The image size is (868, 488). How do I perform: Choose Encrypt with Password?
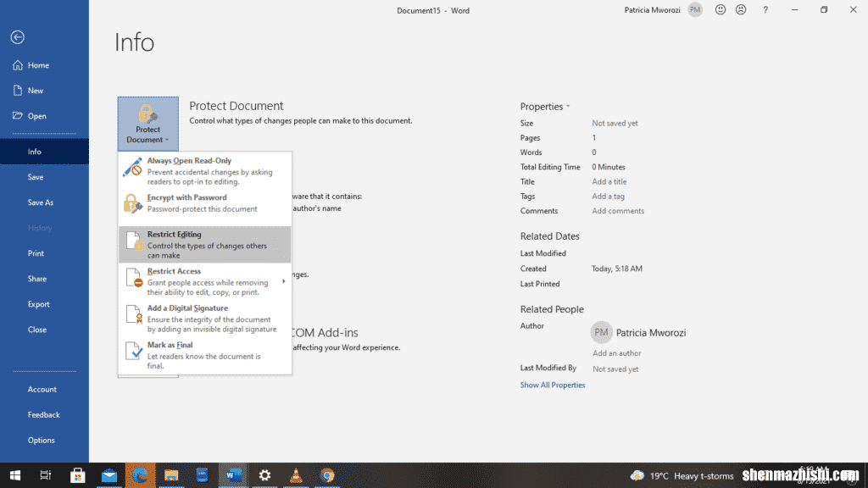205,203
